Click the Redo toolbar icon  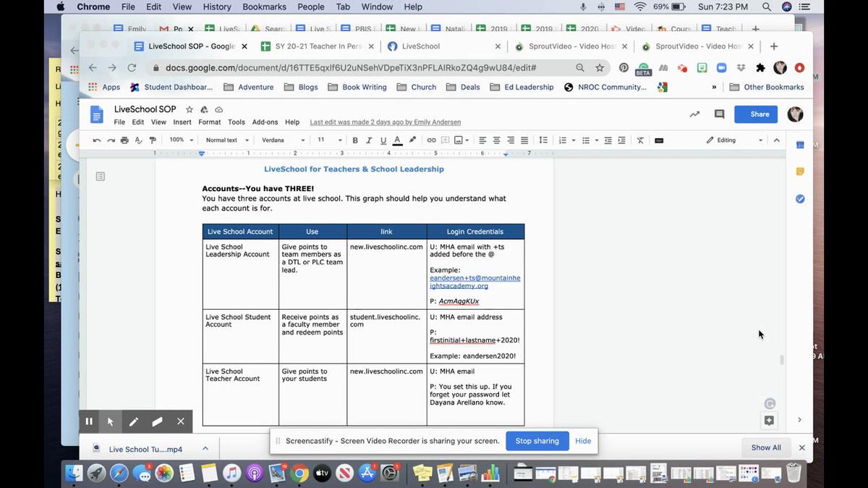(111, 140)
